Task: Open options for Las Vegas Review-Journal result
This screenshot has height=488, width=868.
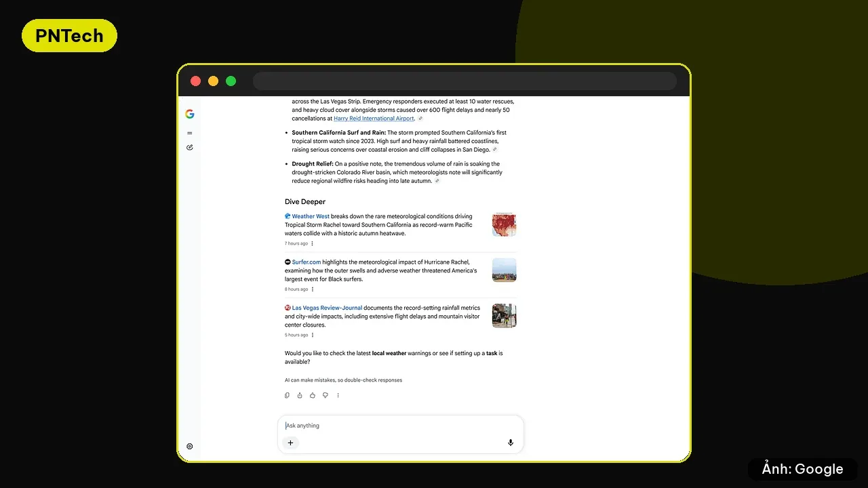Action: click(312, 335)
